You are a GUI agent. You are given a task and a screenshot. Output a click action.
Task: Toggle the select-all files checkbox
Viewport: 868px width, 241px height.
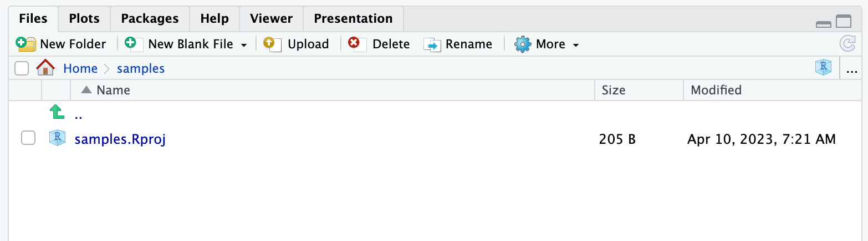point(22,68)
